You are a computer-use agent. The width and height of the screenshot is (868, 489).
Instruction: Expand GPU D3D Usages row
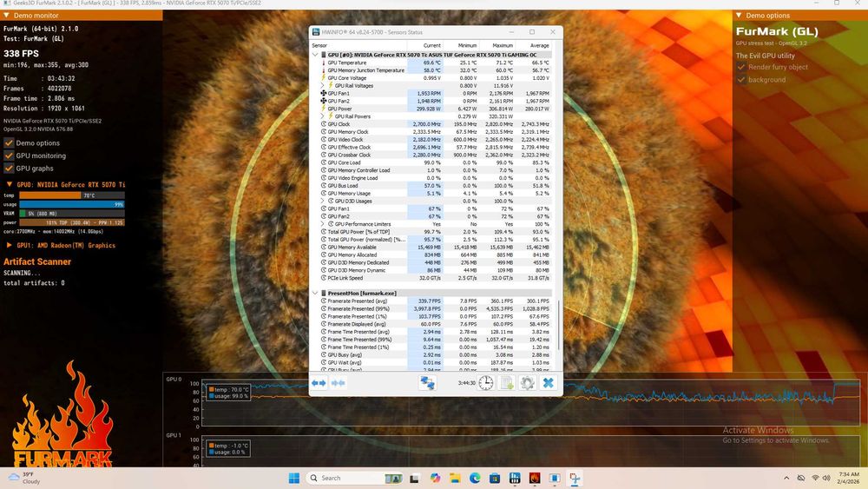[323, 201]
